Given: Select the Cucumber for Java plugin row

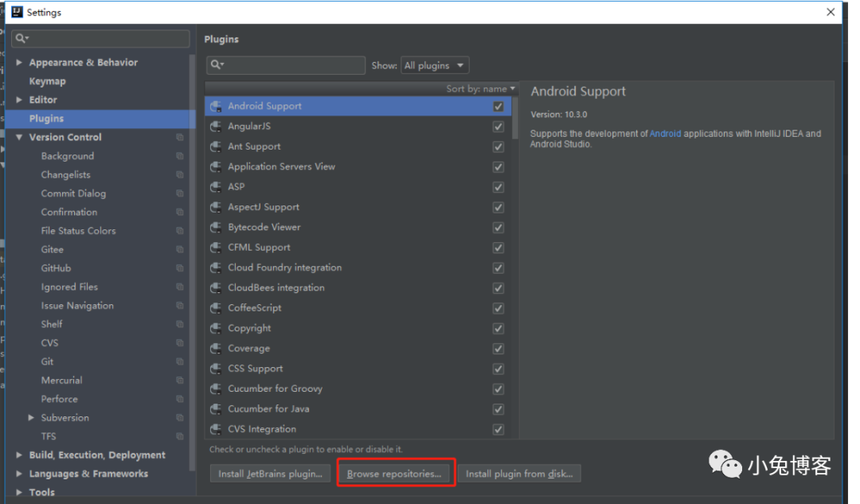Looking at the screenshot, I should click(x=358, y=409).
